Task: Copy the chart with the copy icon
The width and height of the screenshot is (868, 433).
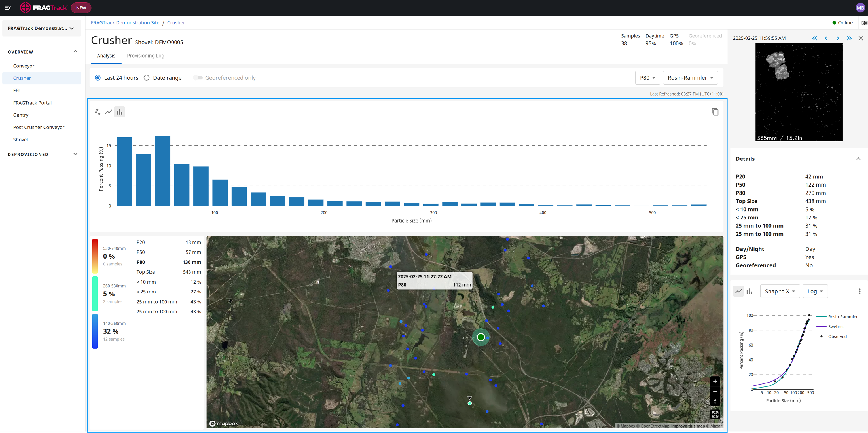Action: 715,112
